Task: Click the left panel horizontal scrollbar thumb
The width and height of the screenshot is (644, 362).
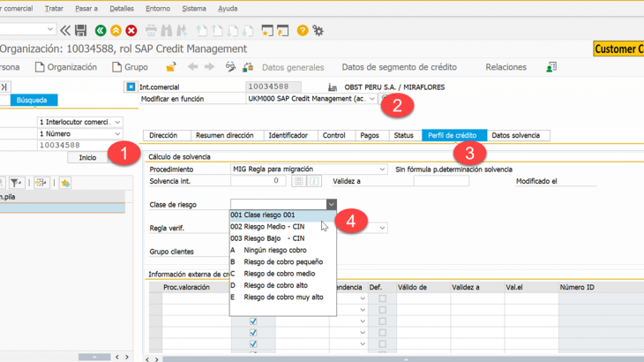Action: click(94, 357)
